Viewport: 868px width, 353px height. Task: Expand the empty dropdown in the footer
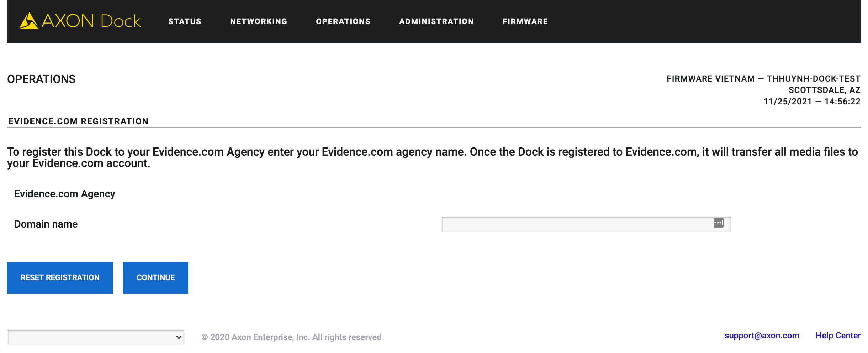(96, 337)
